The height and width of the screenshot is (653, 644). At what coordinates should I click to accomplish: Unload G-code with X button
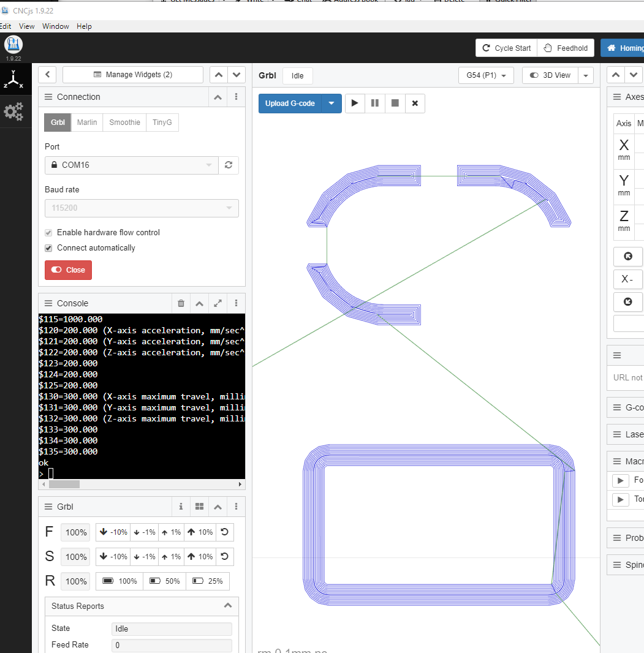click(415, 104)
